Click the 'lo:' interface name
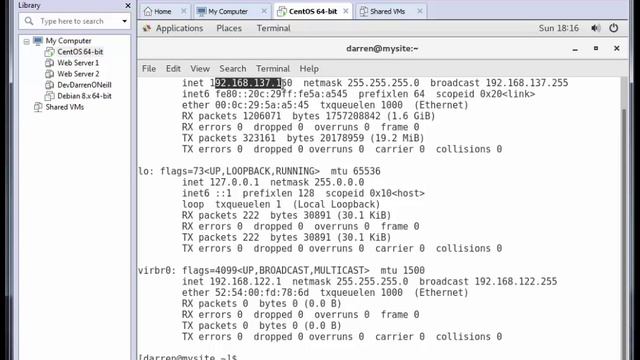The height and width of the screenshot is (360, 640). (x=146, y=171)
